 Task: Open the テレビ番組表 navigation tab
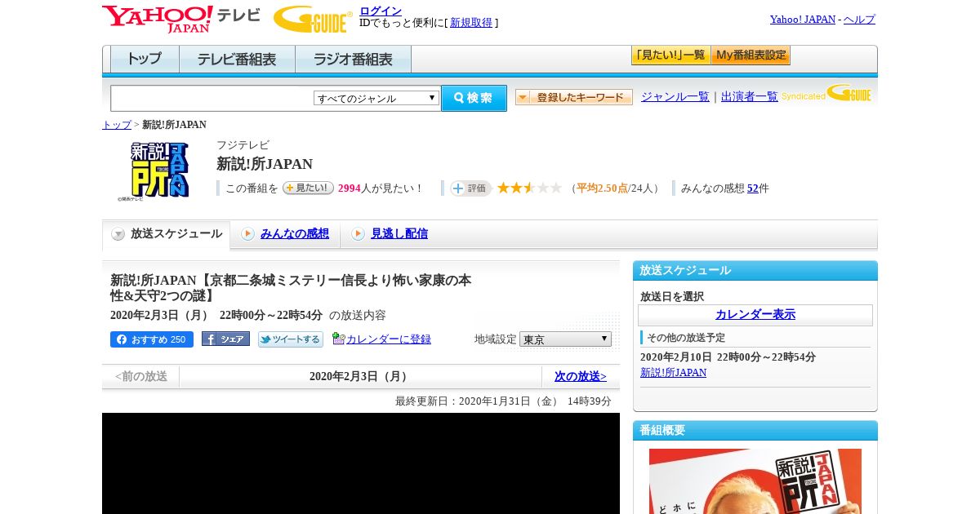click(x=237, y=60)
